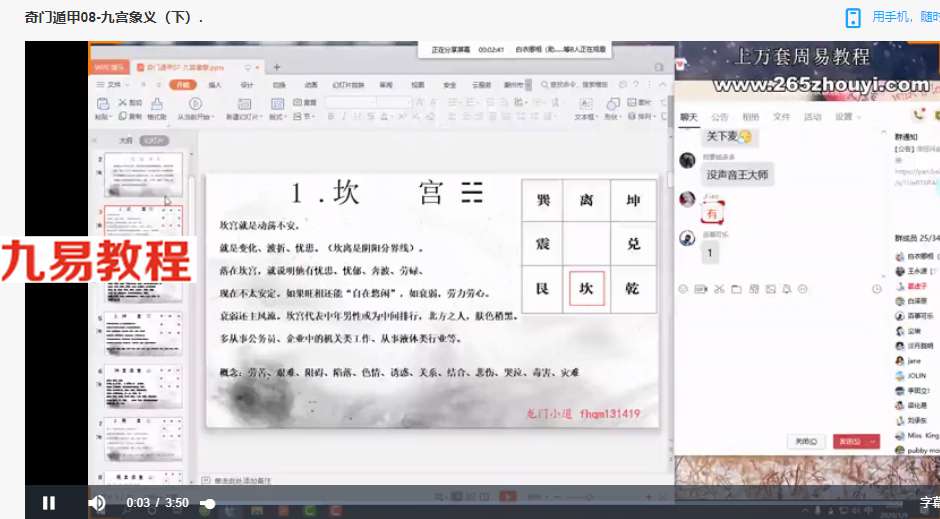The width and height of the screenshot is (940, 519).
Task: Switch slide panel to 大纲 view
Action: pyautogui.click(x=125, y=140)
